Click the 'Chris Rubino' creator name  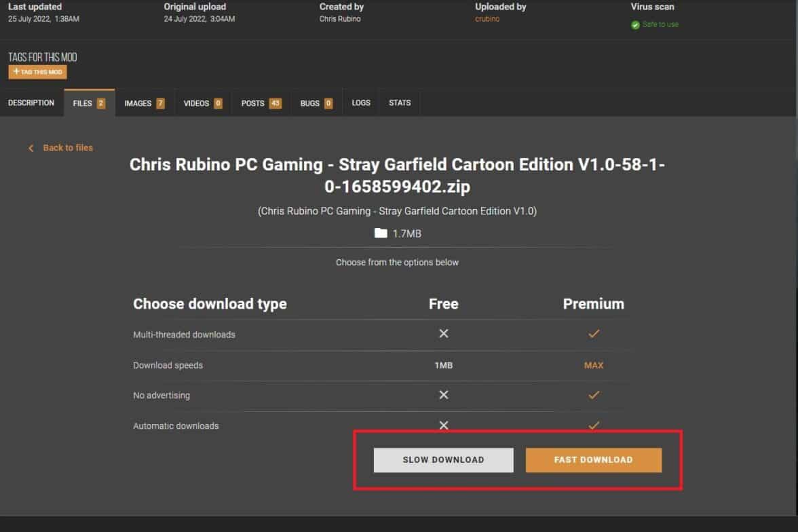(340, 19)
